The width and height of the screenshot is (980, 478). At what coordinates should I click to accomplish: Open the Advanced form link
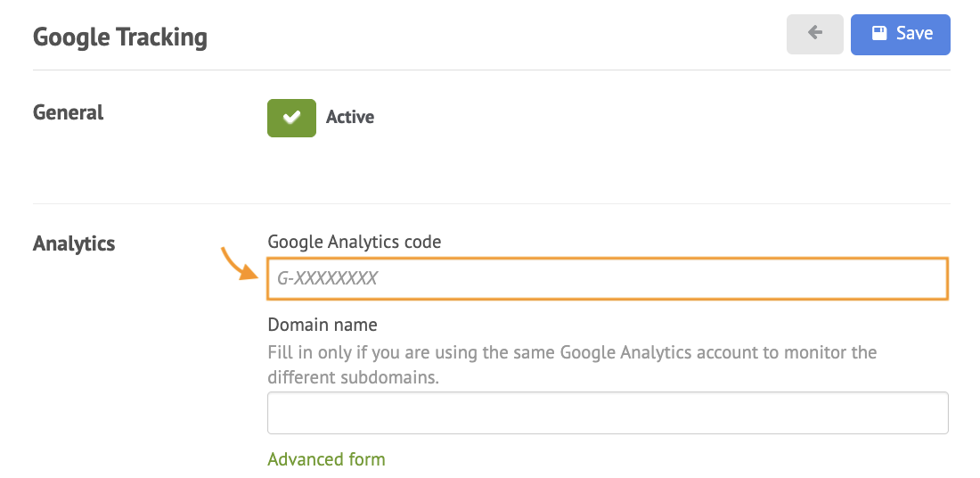326,459
